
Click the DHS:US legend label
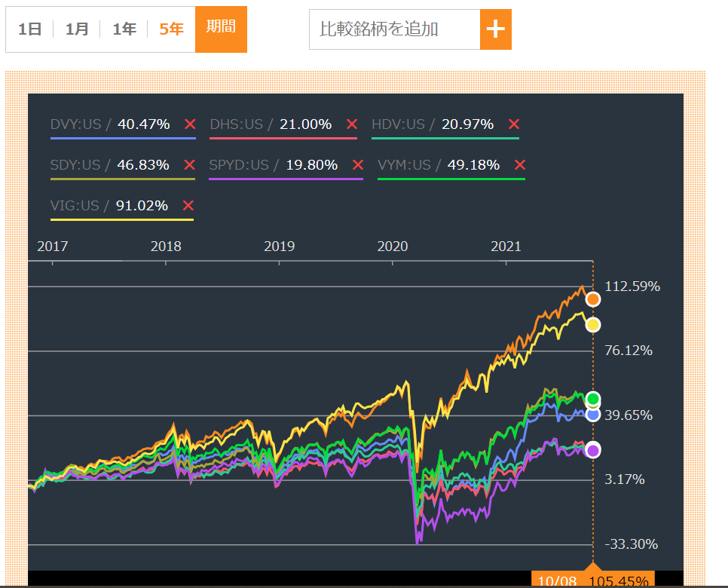pyautogui.click(x=237, y=124)
